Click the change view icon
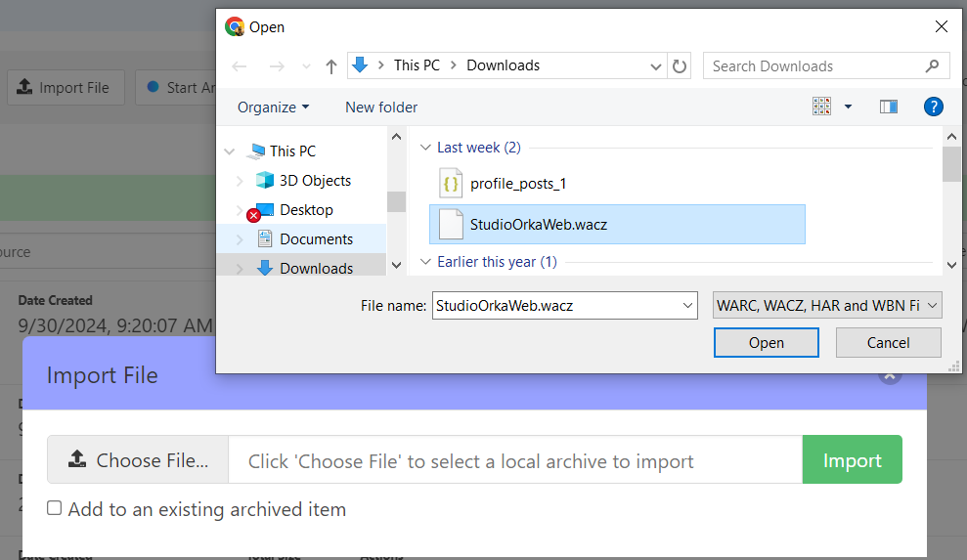Viewport: 967px width, 560px height. [822, 108]
